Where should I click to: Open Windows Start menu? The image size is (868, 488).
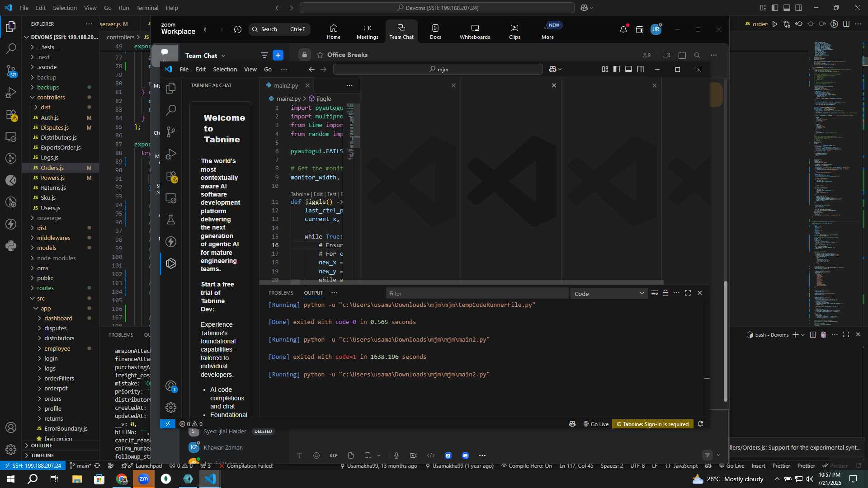coord(10,479)
